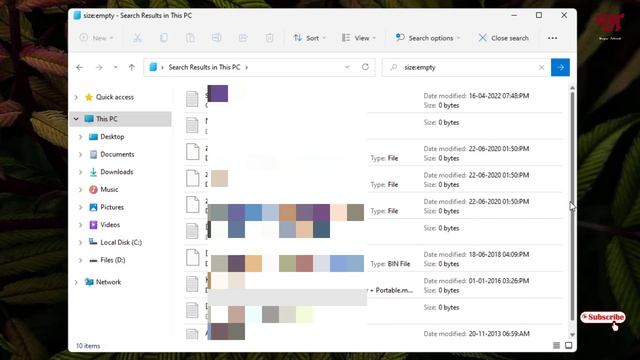640x360 pixels.
Task: Click the Network icon in sidebar
Action: (89, 282)
